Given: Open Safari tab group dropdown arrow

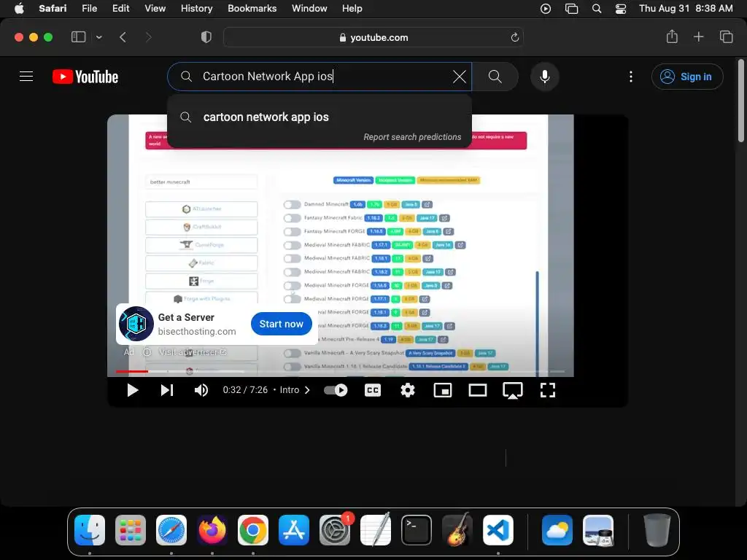Looking at the screenshot, I should click(x=99, y=37).
